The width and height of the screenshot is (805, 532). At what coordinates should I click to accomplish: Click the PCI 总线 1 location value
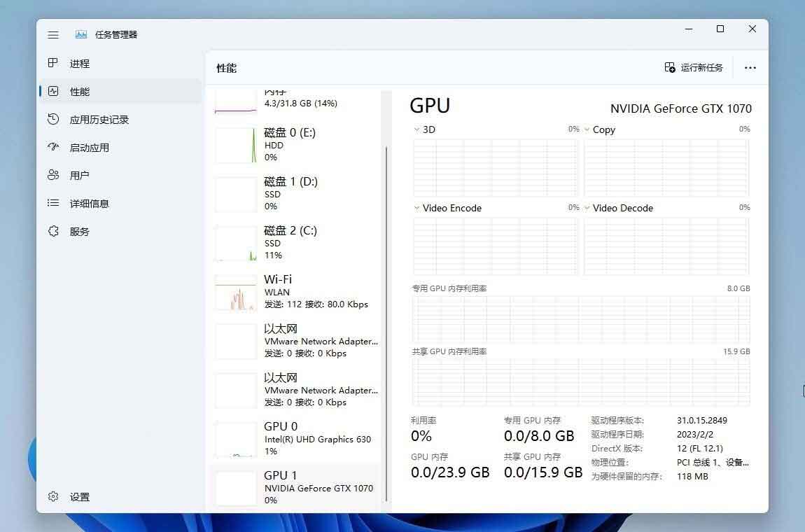tap(713, 462)
